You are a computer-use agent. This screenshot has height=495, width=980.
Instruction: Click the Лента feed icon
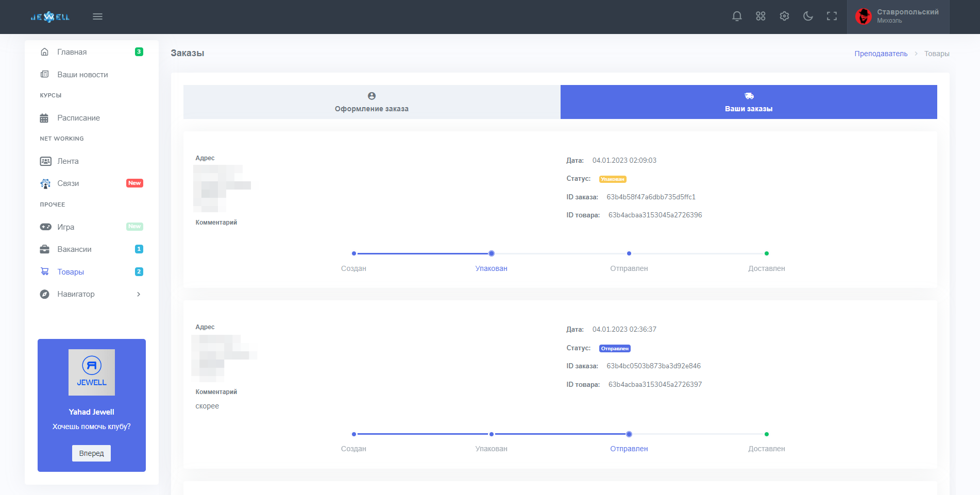click(45, 161)
